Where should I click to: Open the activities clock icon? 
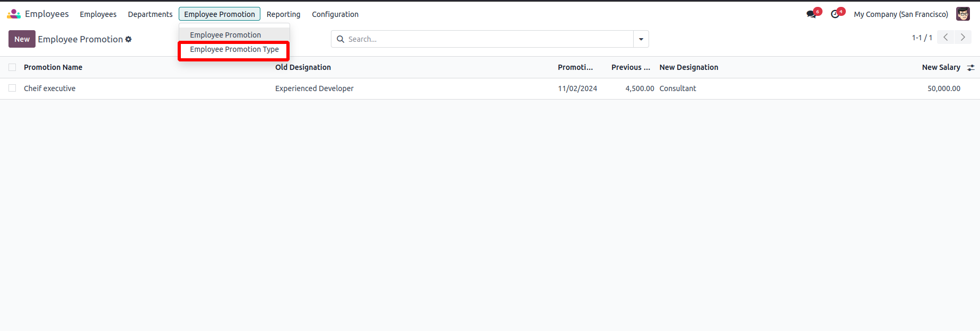coord(835,14)
